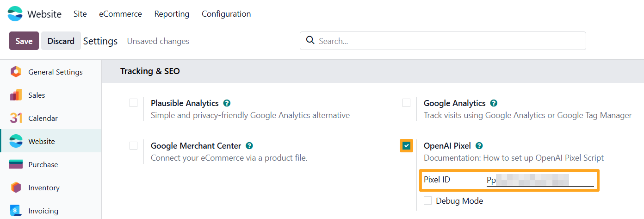Switch to the Purchase settings section
Image resolution: width=644 pixels, height=219 pixels.
[51, 164]
